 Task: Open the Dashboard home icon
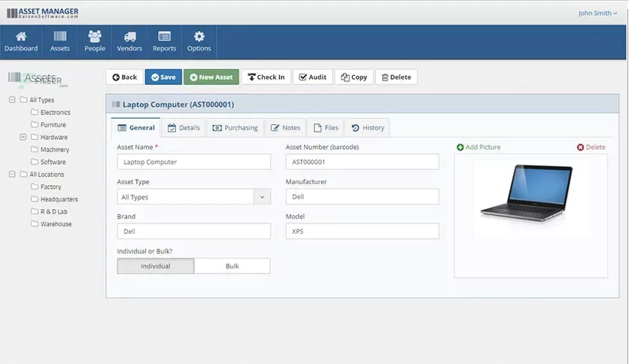click(21, 37)
